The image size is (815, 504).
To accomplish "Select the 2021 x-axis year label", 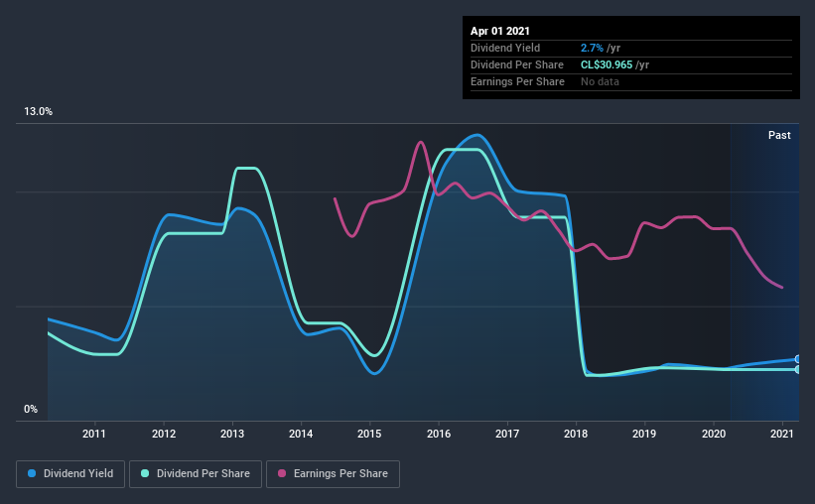I will pos(782,434).
